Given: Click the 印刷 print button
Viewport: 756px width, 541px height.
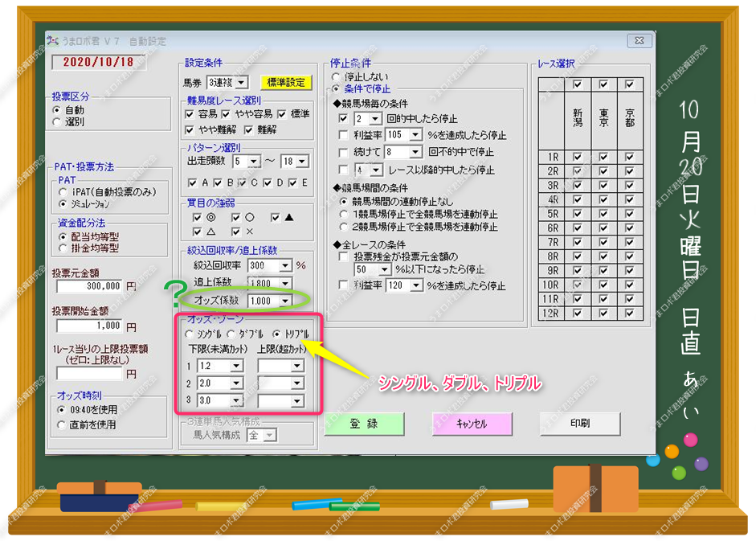Looking at the screenshot, I should [580, 424].
